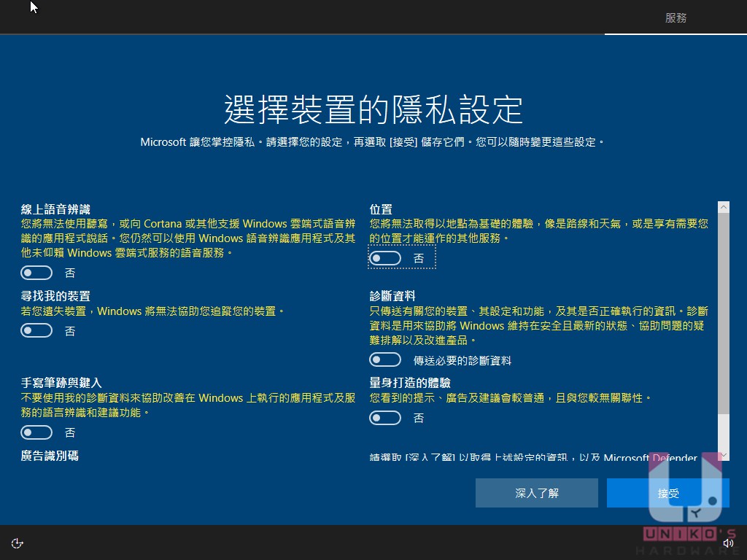Click the 深入了解 learn more button
The height and width of the screenshot is (560, 747).
click(536, 493)
